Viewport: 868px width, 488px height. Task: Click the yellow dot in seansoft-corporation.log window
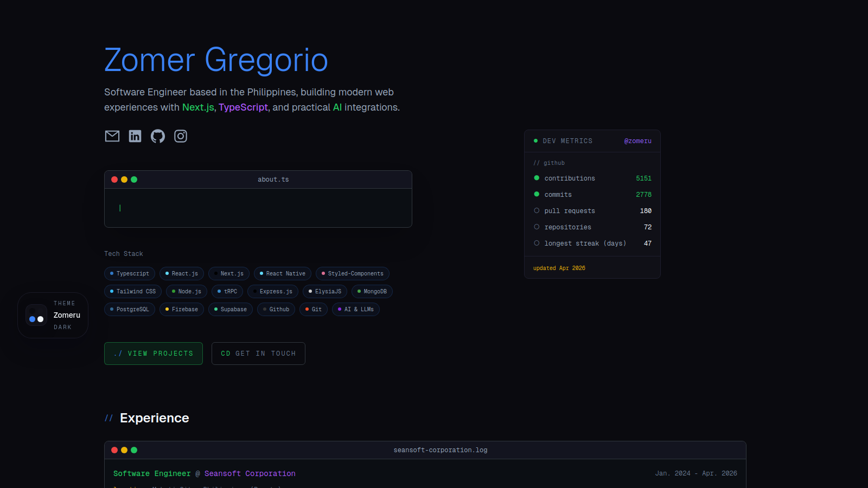(x=124, y=450)
